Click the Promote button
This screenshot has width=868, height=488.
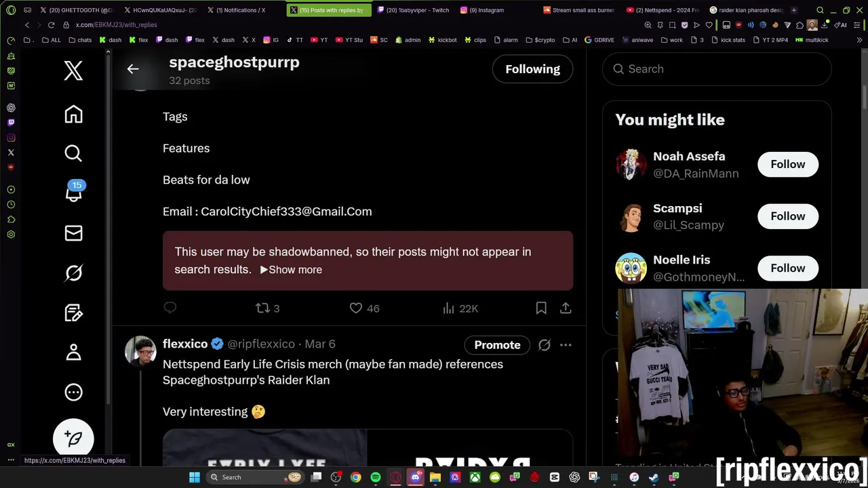click(497, 345)
